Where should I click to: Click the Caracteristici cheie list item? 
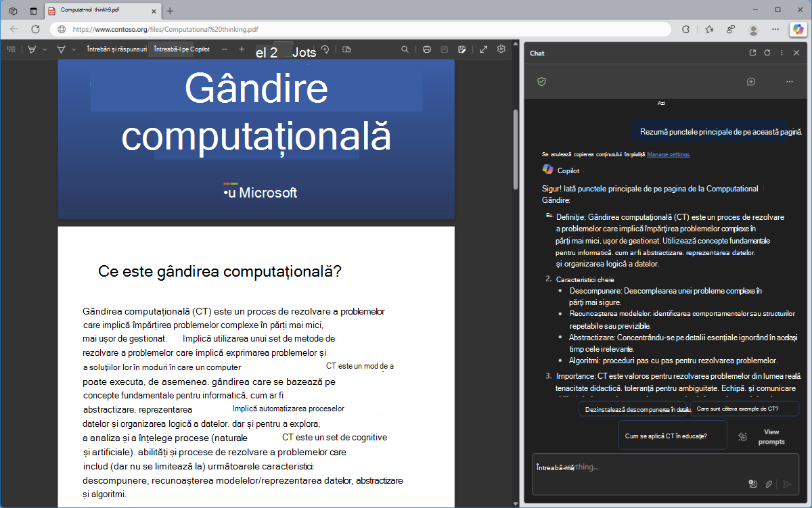tap(585, 279)
